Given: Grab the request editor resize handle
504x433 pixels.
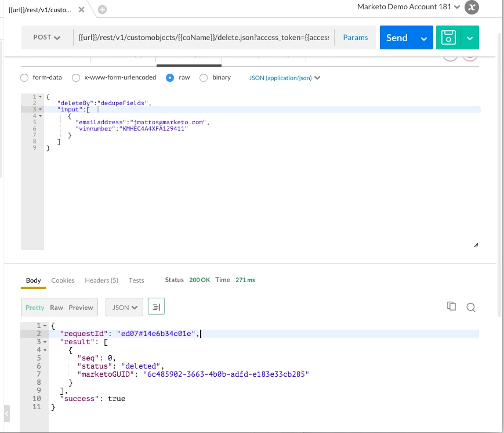Looking at the screenshot, I should point(476,246).
